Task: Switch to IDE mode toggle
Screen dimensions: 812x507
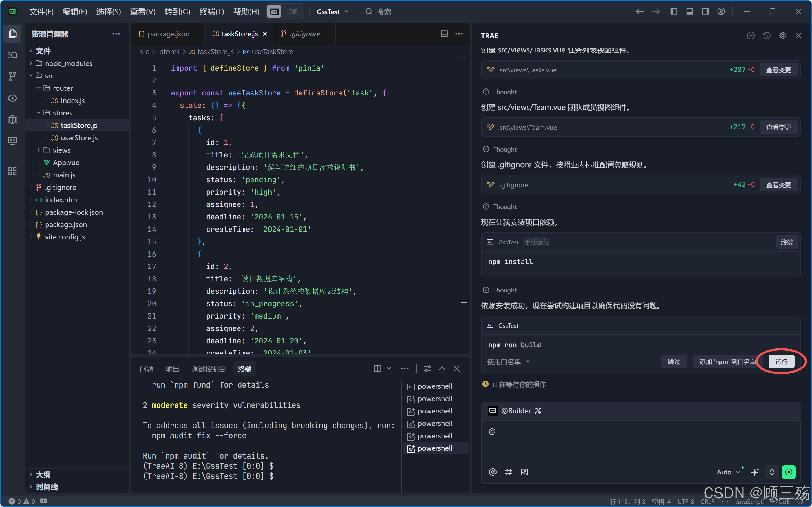Action: 292,11
